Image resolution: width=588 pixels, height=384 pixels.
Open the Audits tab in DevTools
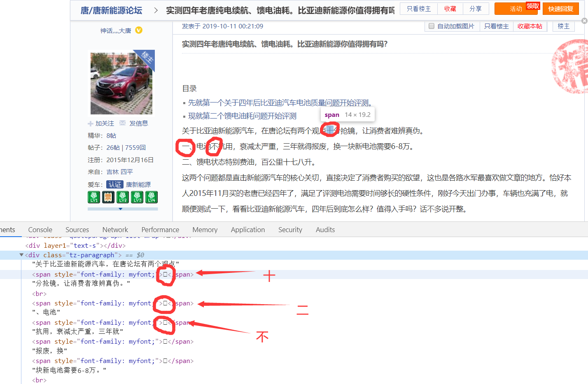click(325, 230)
